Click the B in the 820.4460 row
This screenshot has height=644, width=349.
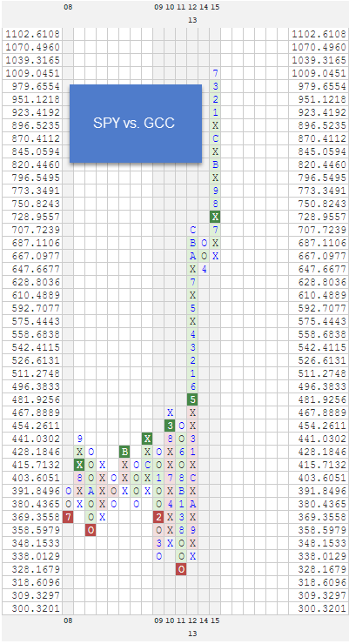[x=215, y=164]
